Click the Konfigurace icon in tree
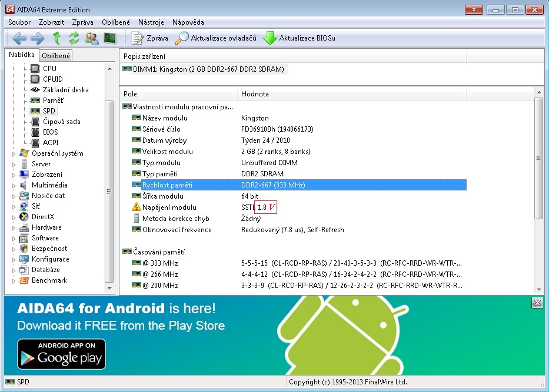The image size is (549, 392). [24, 259]
